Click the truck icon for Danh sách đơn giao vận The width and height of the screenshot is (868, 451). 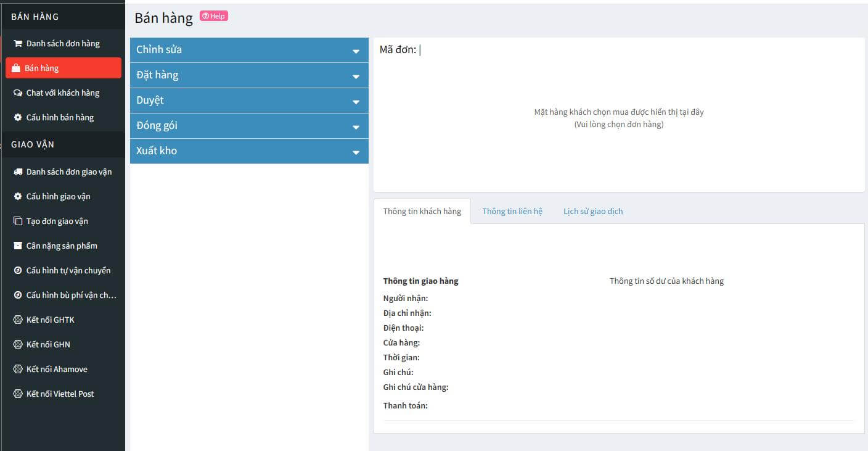18,172
